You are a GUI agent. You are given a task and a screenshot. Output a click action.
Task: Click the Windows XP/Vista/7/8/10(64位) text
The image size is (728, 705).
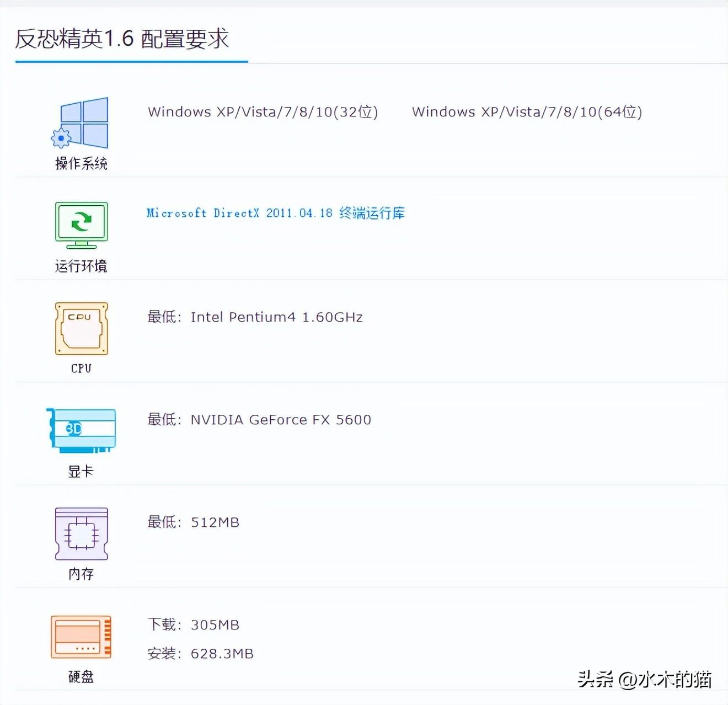527,112
